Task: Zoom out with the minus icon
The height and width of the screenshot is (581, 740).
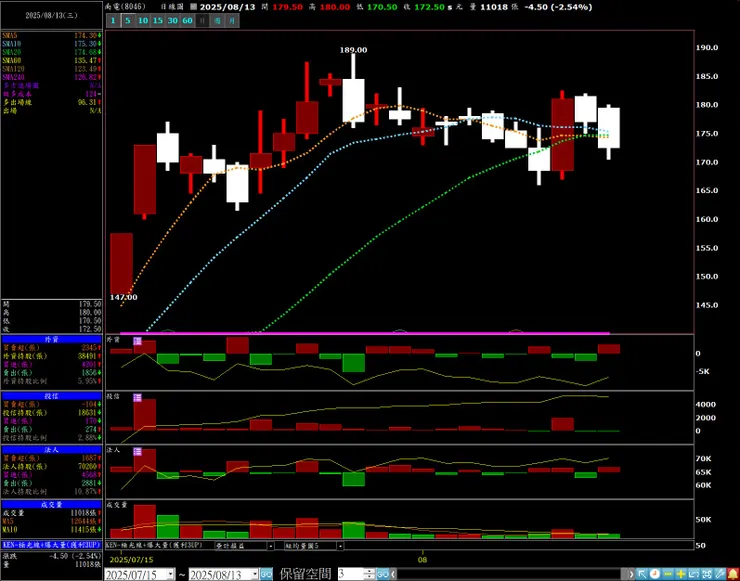Action: (x=668, y=574)
